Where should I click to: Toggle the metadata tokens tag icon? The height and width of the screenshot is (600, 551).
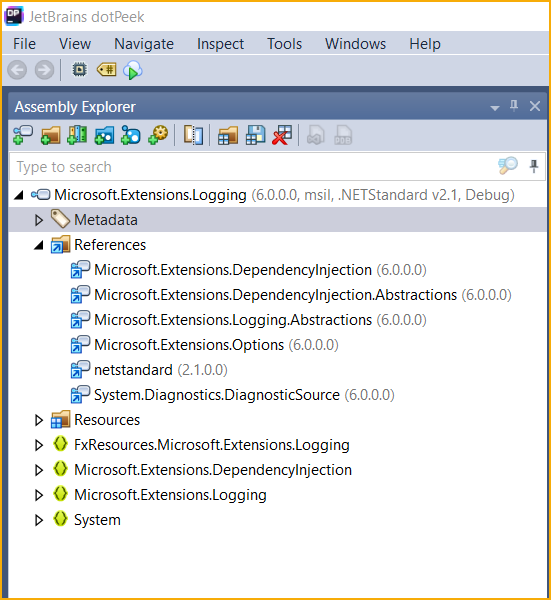(x=107, y=70)
